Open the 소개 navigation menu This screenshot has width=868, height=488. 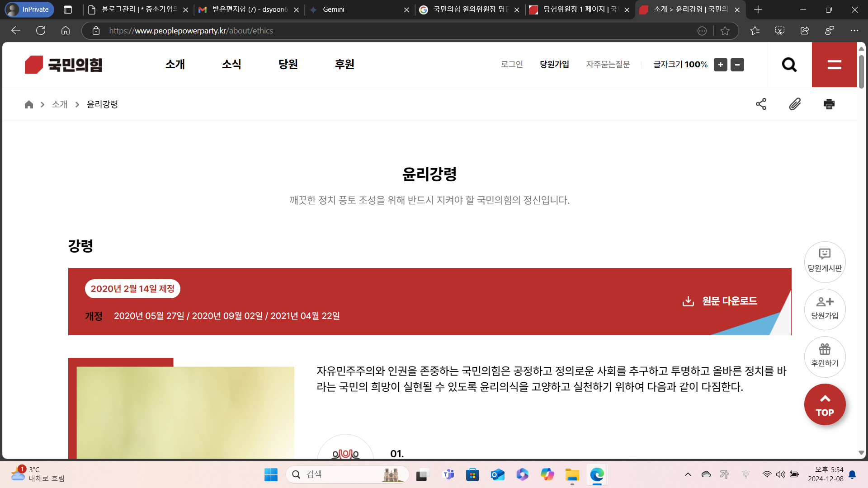pos(175,64)
